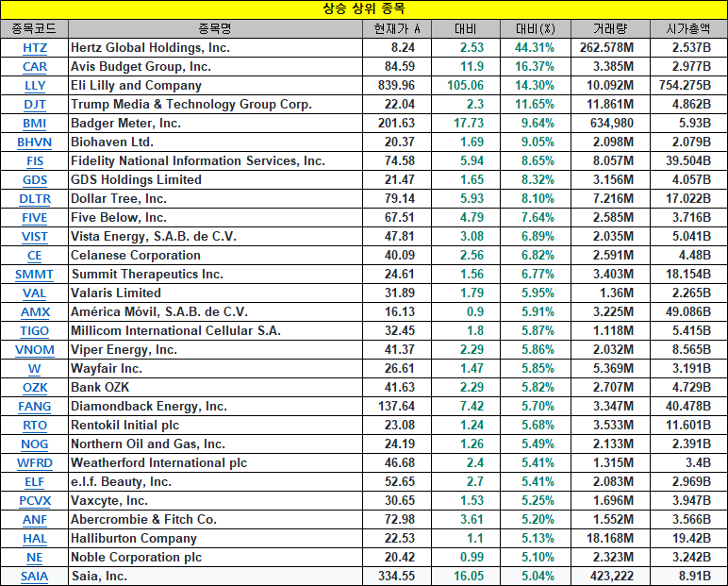Image resolution: width=728 pixels, height=586 pixels.
Task: Select the 754.275B market cap cell
Action: pos(688,86)
